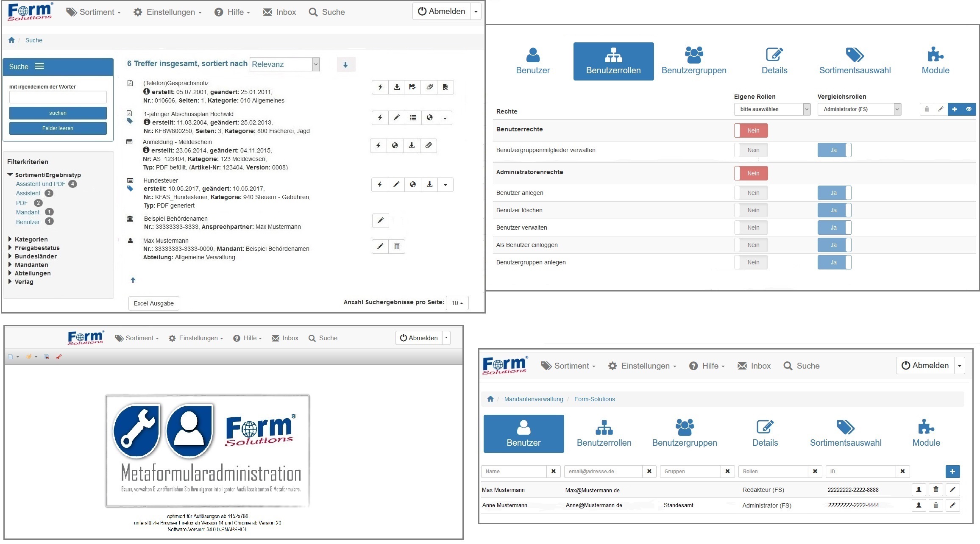
Task: Click red wrench icon in Metaformular toolbar
Action: pos(59,357)
